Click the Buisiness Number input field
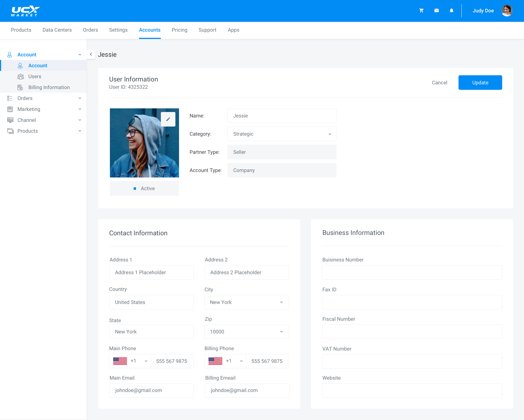 [412, 272]
